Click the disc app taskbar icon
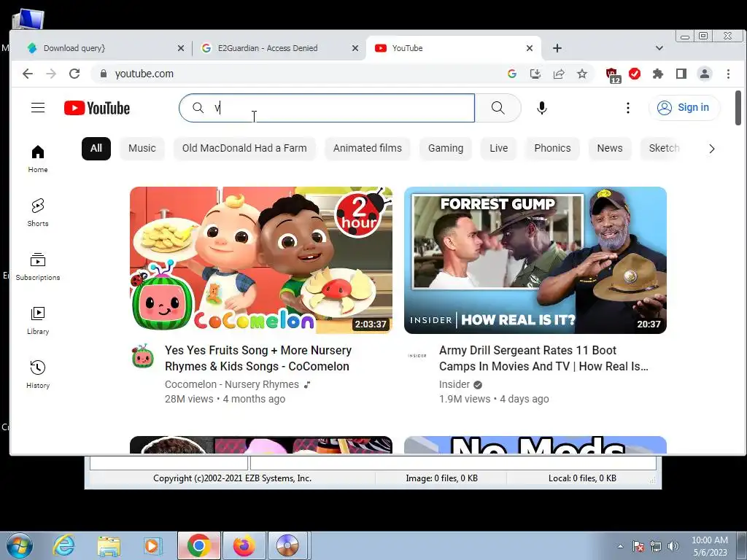 (x=287, y=545)
